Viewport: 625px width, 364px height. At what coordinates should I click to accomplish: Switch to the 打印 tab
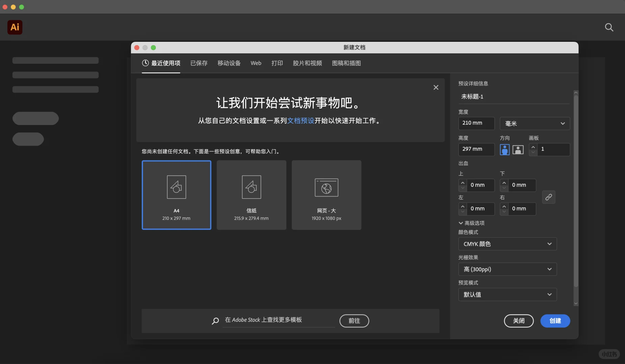[x=277, y=63]
